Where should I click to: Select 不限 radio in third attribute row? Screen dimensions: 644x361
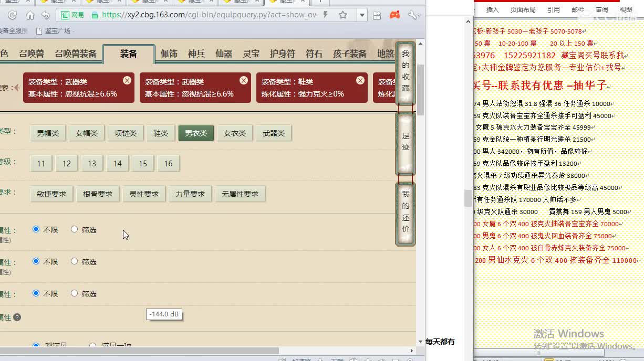tap(36, 293)
